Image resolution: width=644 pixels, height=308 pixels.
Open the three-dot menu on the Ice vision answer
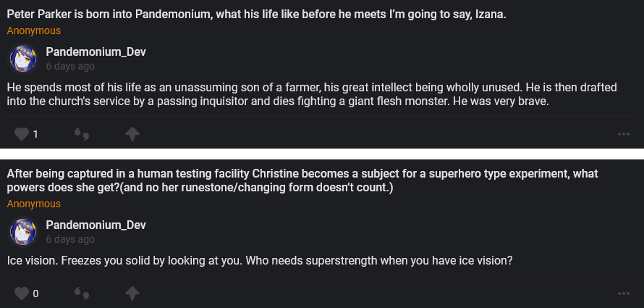tap(624, 294)
